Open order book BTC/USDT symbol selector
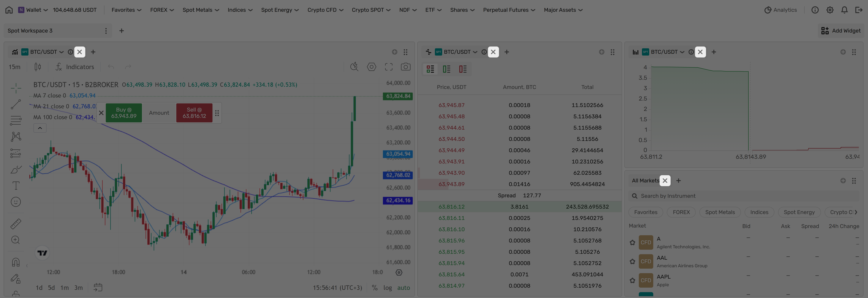Viewport: 868px width, 298px height. 456,52
